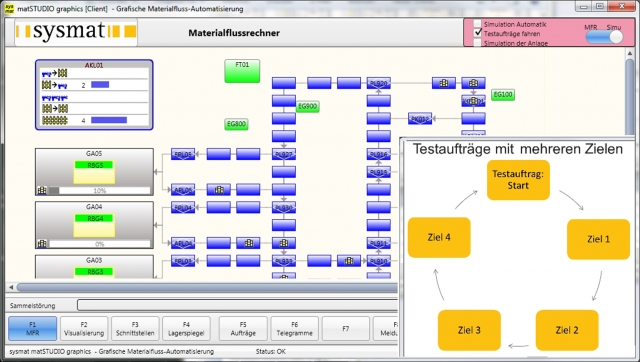
Task: Click the PL920 conveyor node
Action: 378,83
